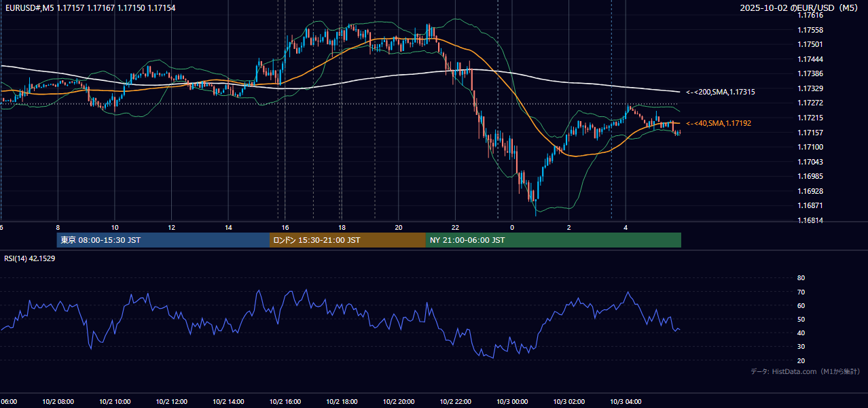This screenshot has width=868, height=408.
Task: Click RSI scale level 80
Action: (x=801, y=278)
